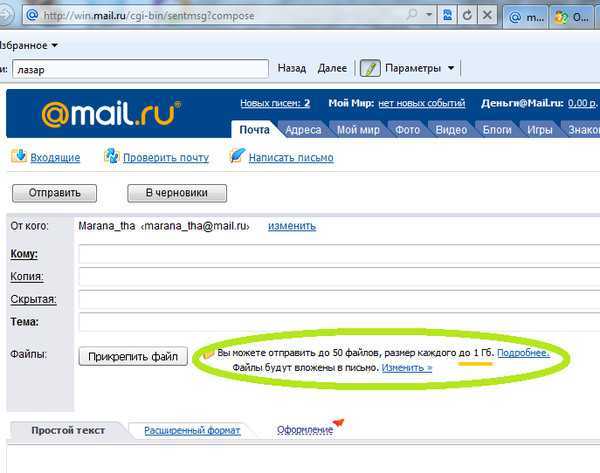Click the compatibility view icon
This screenshot has height=473, width=600.
[447, 15]
